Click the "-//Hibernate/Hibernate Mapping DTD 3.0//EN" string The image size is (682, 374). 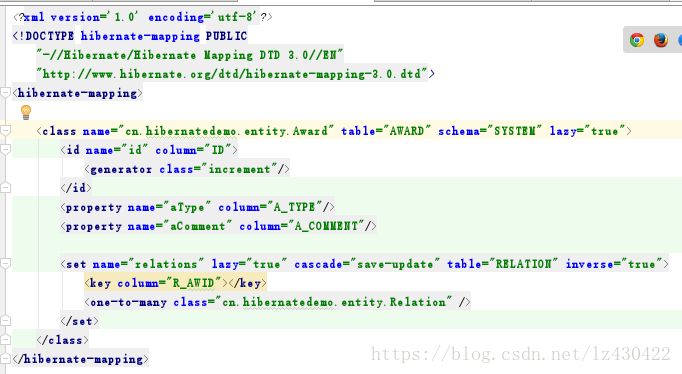point(190,55)
